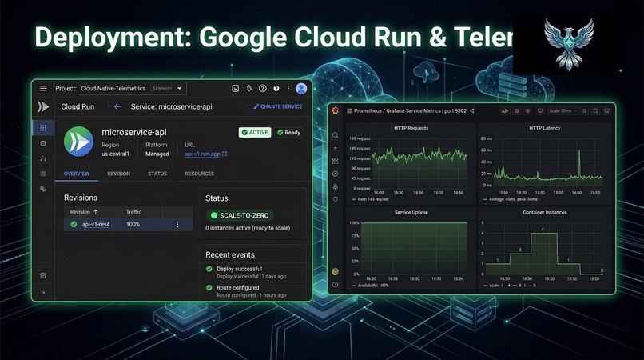Screen dimensions: 644x360
Task: Click the CHANTE SERVICE edit button
Action: (277, 106)
